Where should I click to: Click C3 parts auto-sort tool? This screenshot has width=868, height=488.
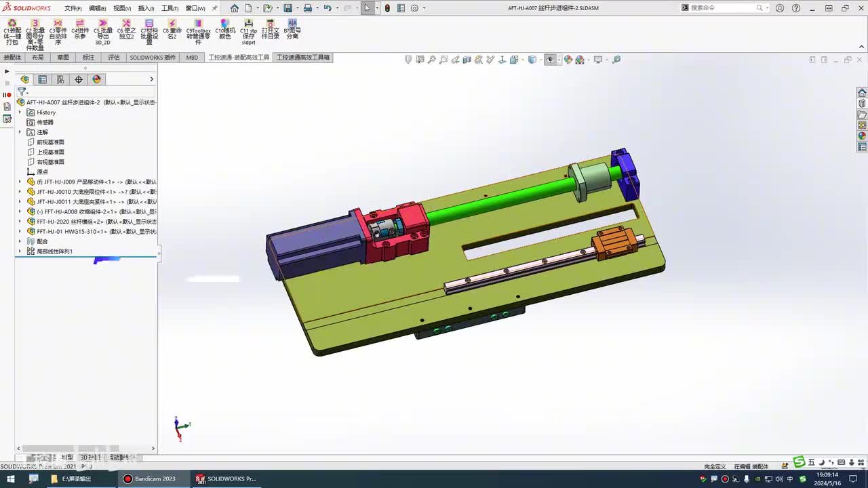pos(58,32)
